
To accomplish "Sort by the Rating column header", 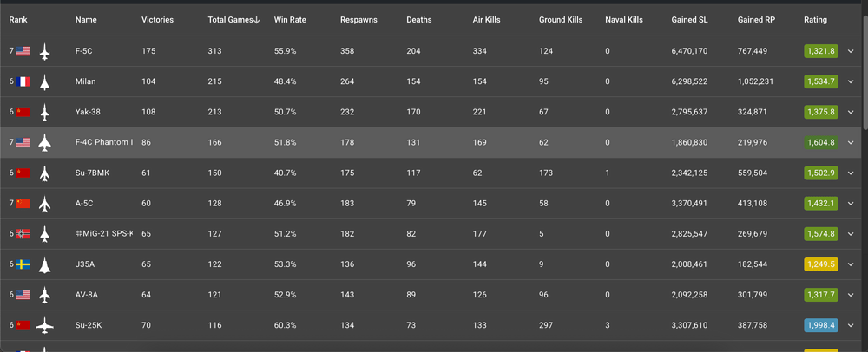I will point(815,20).
